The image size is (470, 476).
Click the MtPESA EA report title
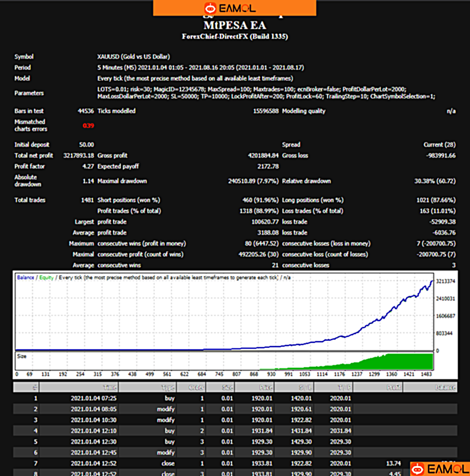coord(234,25)
